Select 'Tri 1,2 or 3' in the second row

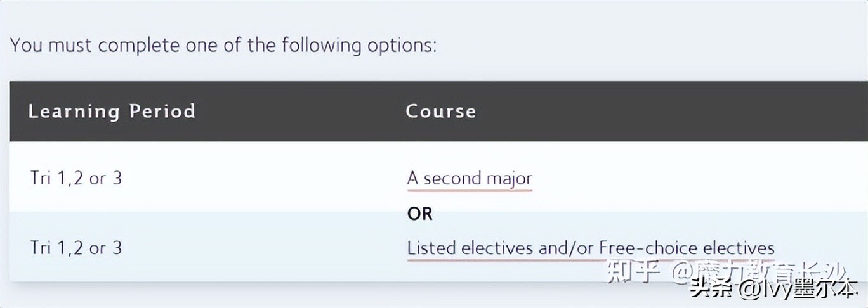click(x=76, y=248)
